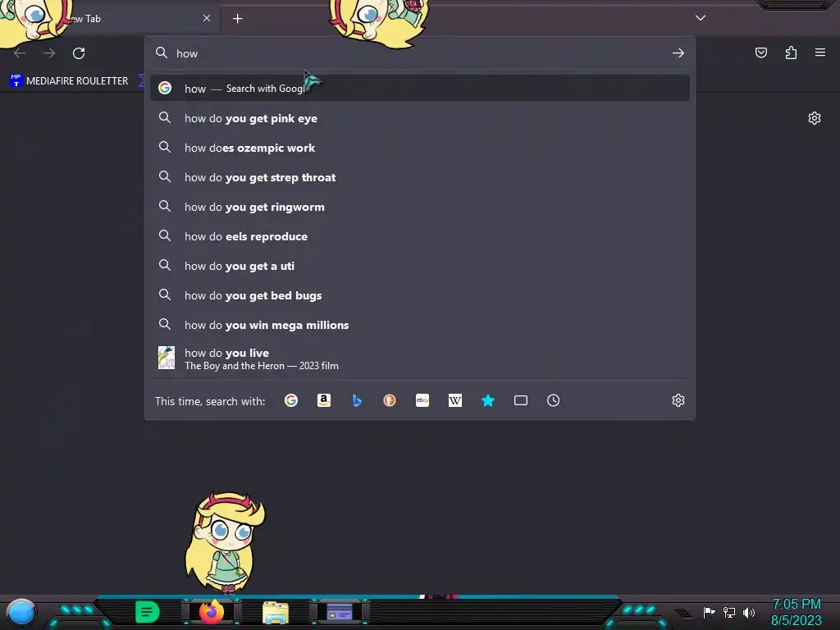Open a new tab with plus button

click(237, 19)
